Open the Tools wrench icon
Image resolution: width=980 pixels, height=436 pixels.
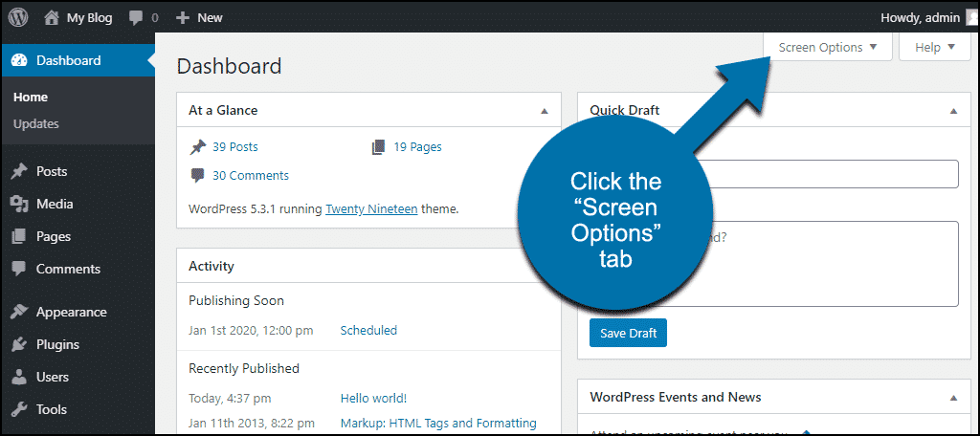pyautogui.click(x=18, y=409)
